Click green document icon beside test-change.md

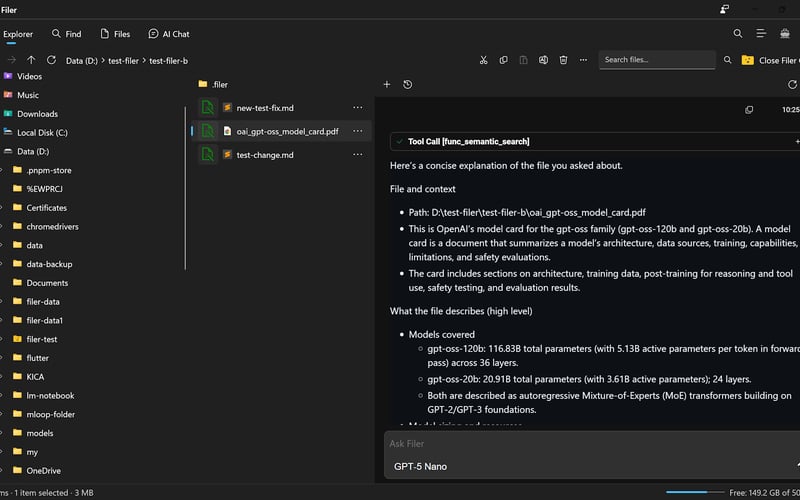pos(208,155)
